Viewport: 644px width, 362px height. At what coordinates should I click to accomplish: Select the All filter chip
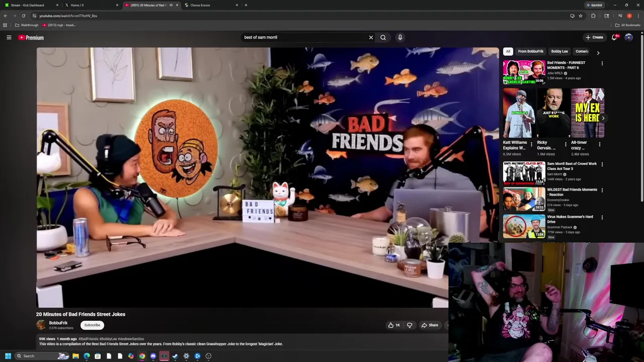[x=508, y=51]
